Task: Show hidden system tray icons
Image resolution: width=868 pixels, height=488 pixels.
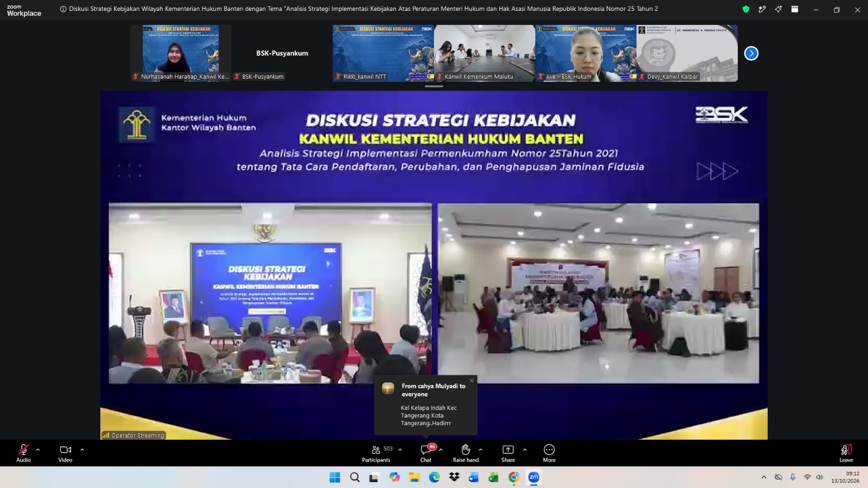Action: tap(764, 477)
